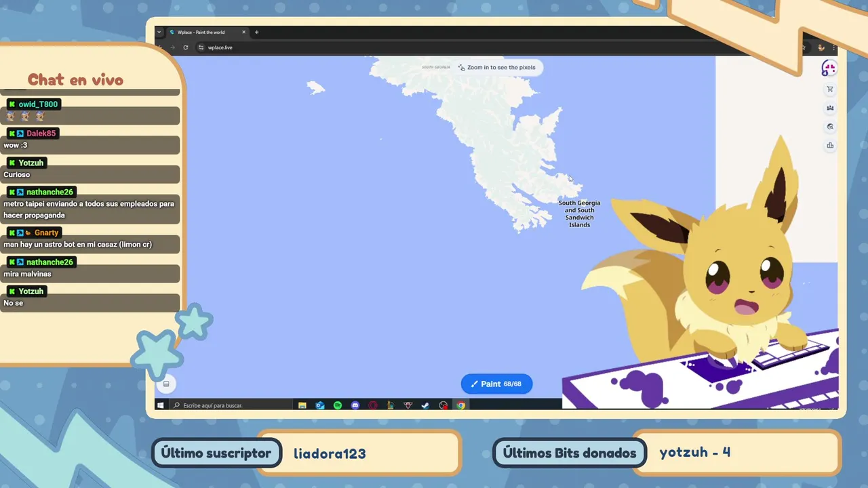Click the Dalek85 username in chat
The width and height of the screenshot is (868, 488).
[x=41, y=134]
